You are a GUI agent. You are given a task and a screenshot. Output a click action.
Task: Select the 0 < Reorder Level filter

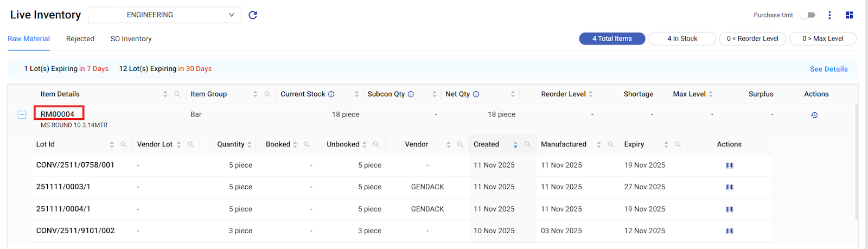tap(752, 39)
